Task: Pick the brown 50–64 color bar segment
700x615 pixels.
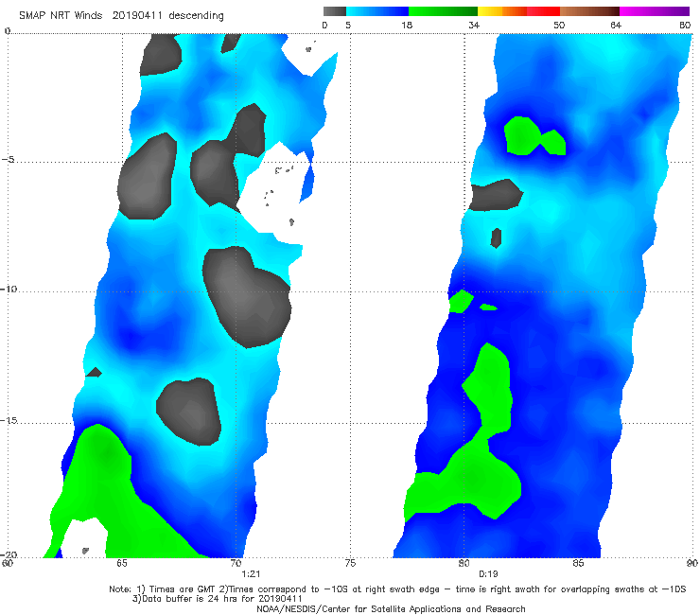Action: pyautogui.click(x=589, y=11)
